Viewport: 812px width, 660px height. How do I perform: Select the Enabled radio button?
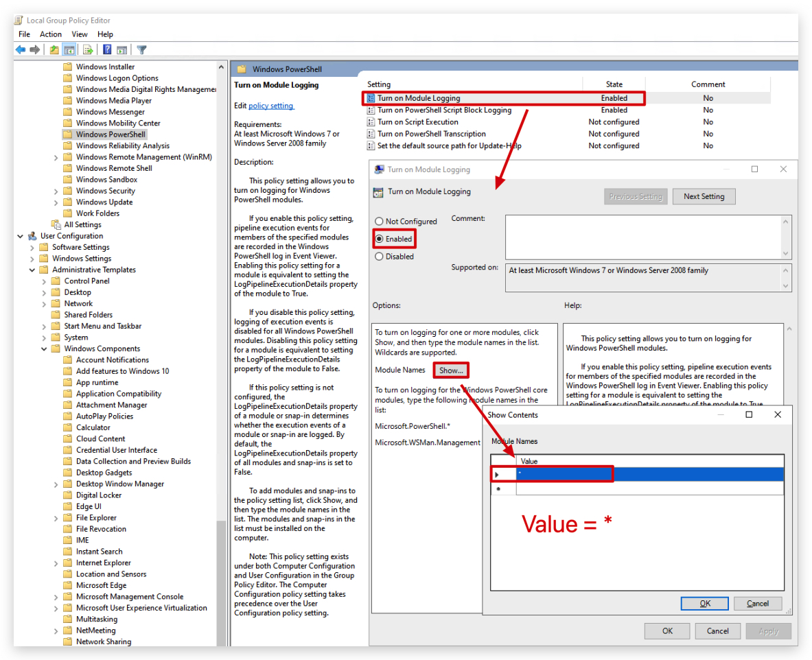click(x=379, y=239)
